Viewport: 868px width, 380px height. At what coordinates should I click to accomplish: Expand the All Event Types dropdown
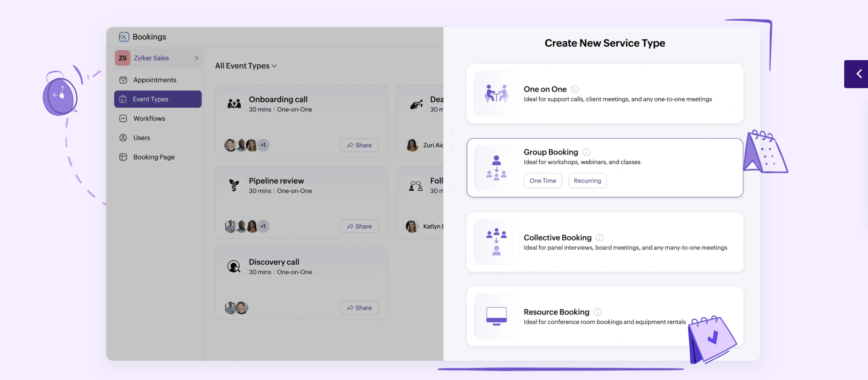[x=246, y=66]
